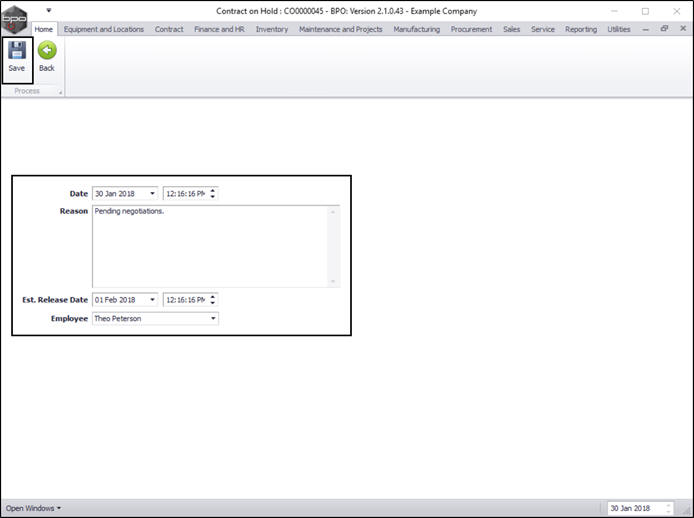The height and width of the screenshot is (518, 694).
Task: Expand the Est. Release Date calendar dropdown
Action: click(152, 300)
